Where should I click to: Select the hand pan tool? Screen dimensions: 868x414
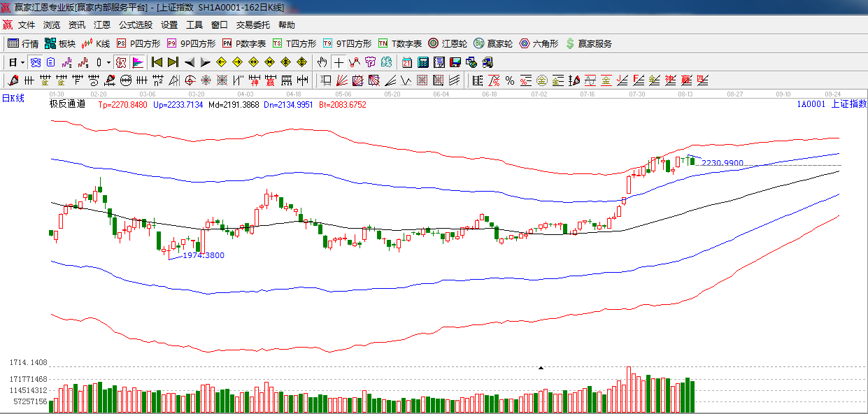coord(322,62)
